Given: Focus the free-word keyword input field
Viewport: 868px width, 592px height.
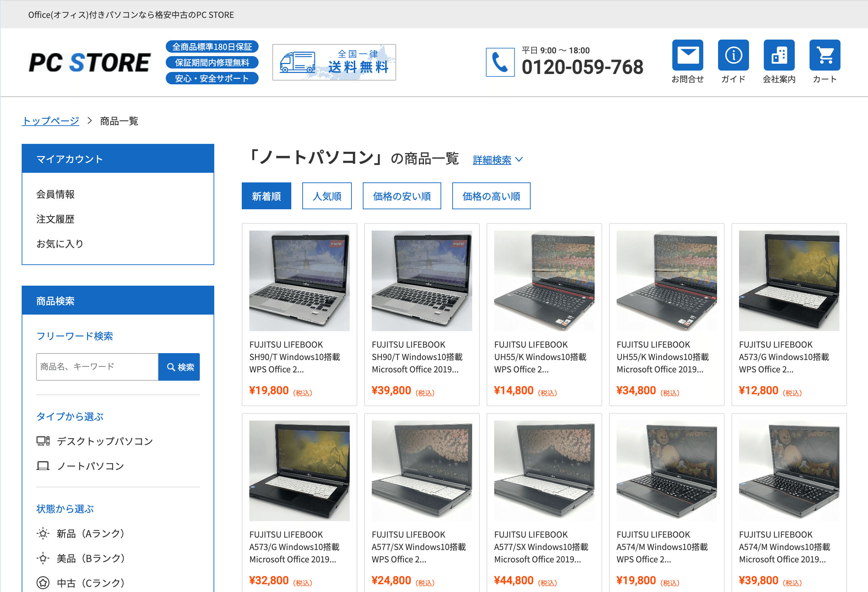Looking at the screenshot, I should 97,367.
